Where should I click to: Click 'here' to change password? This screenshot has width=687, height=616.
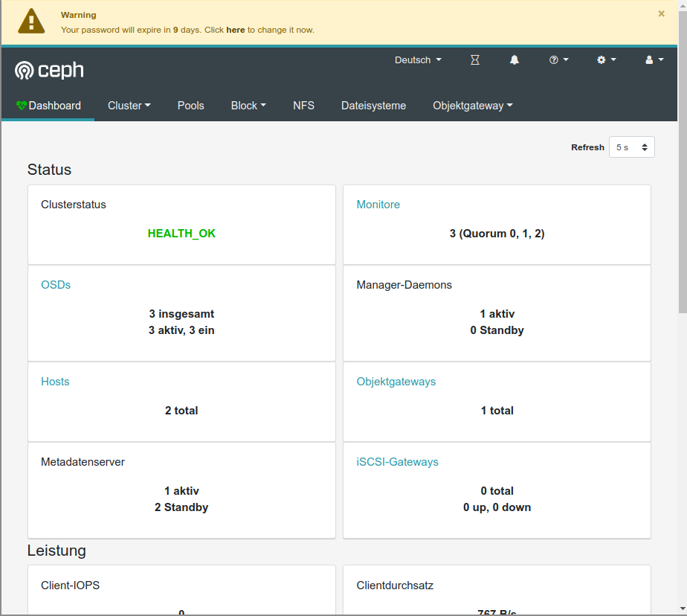(x=235, y=30)
